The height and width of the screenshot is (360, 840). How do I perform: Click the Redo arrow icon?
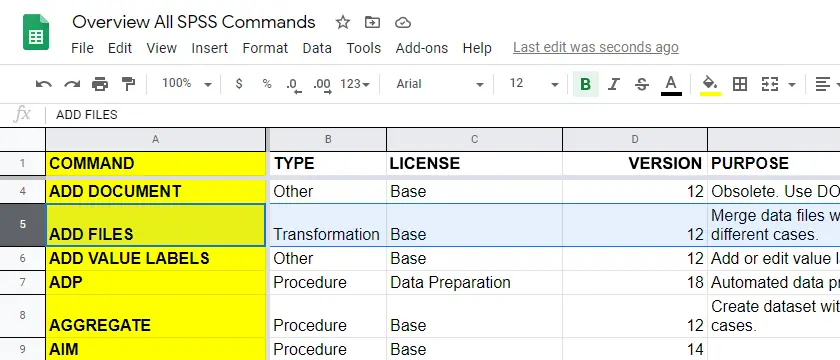pyautogui.click(x=72, y=84)
